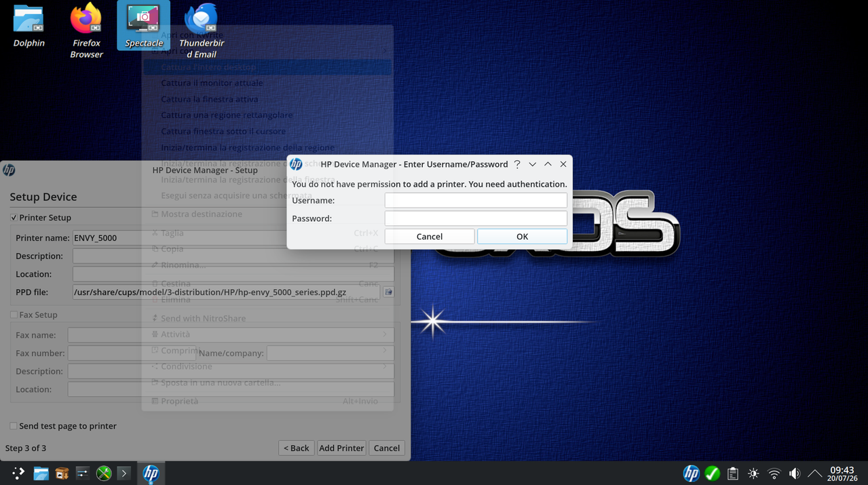Close the Enter Username/Password dialog
Screen dimensions: 868x485
click(x=563, y=164)
